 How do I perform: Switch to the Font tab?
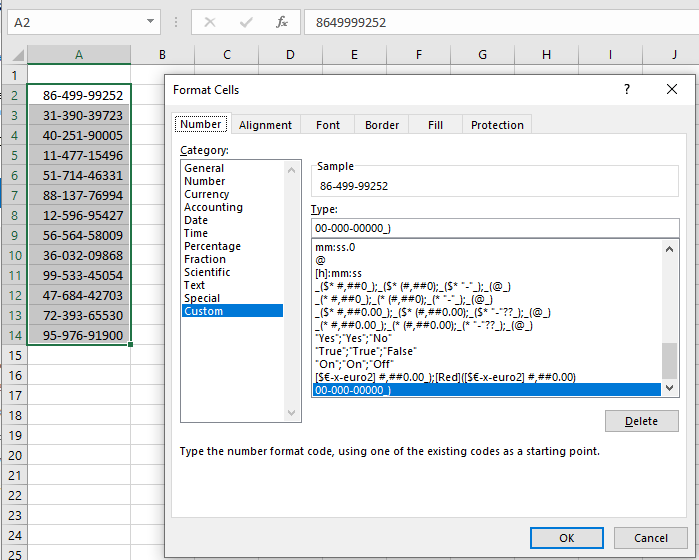[328, 125]
